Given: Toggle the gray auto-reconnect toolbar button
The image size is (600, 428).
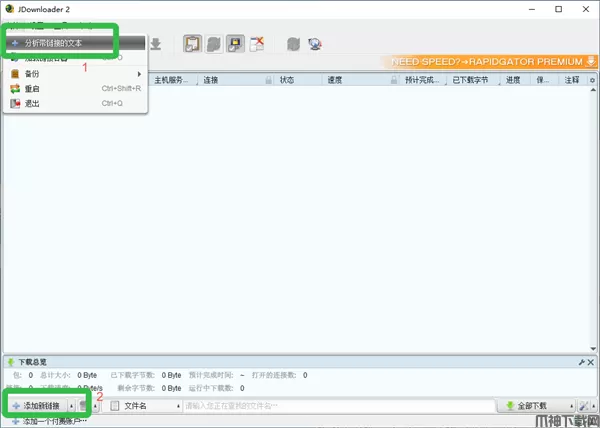Looking at the screenshot, I should pos(214,44).
